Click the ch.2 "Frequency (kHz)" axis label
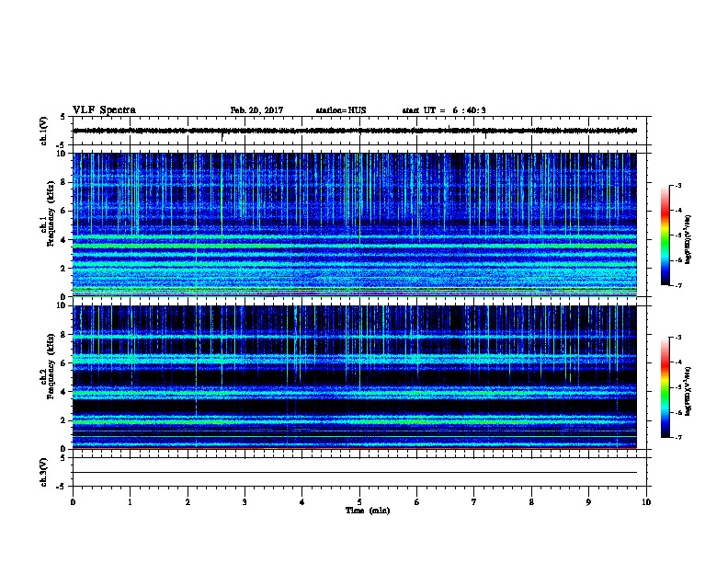Image resolution: width=728 pixels, height=563 pixels. [50, 366]
